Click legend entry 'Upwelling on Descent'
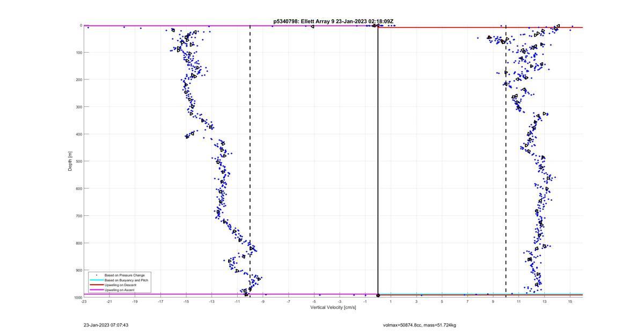 120,285
